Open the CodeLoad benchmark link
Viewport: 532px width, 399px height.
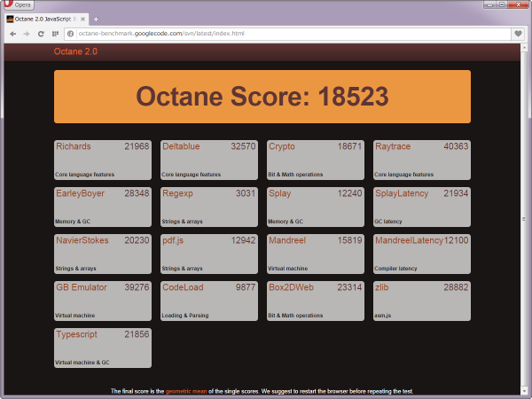[x=183, y=287]
